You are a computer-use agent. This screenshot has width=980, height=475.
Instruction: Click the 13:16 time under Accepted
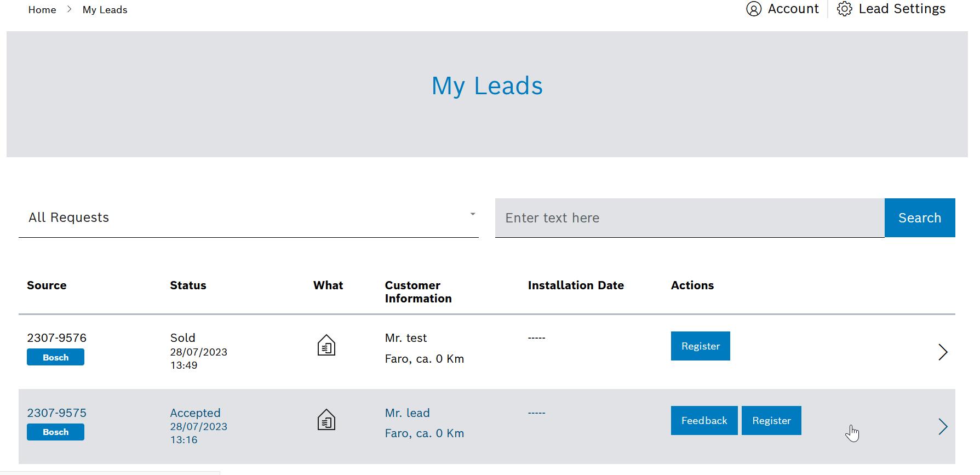tap(184, 440)
